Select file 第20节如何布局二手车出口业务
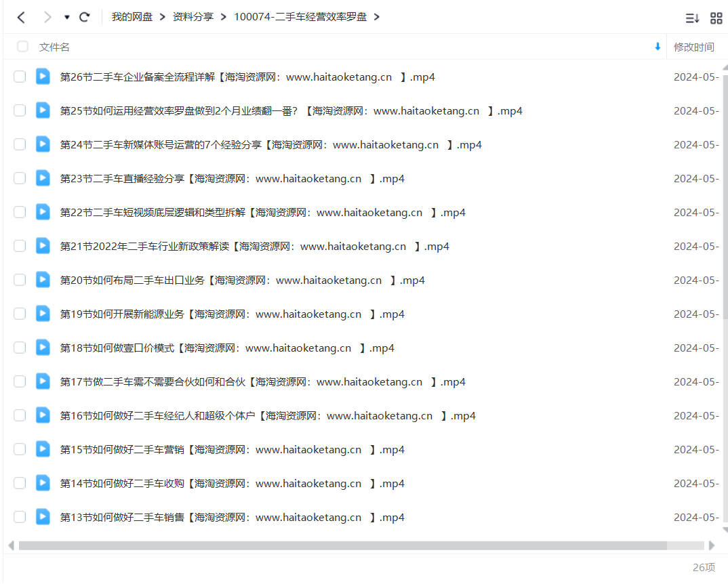Viewport: 728px width, 584px height. (243, 280)
